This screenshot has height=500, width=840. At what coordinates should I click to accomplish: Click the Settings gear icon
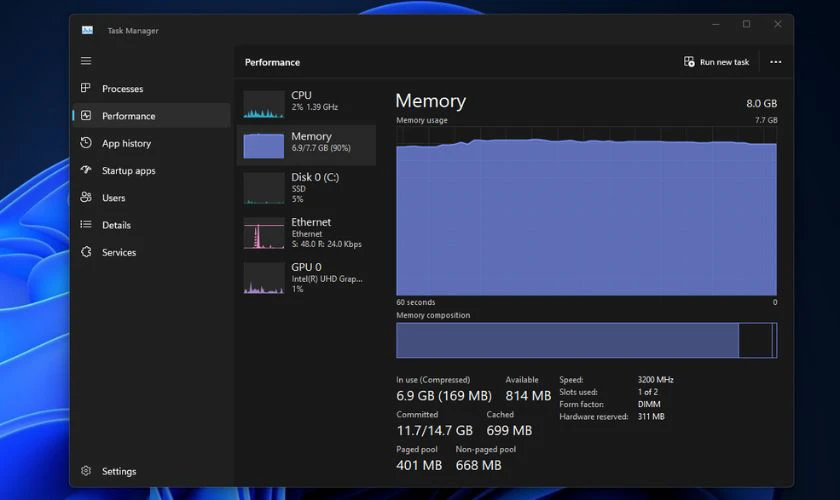86,471
